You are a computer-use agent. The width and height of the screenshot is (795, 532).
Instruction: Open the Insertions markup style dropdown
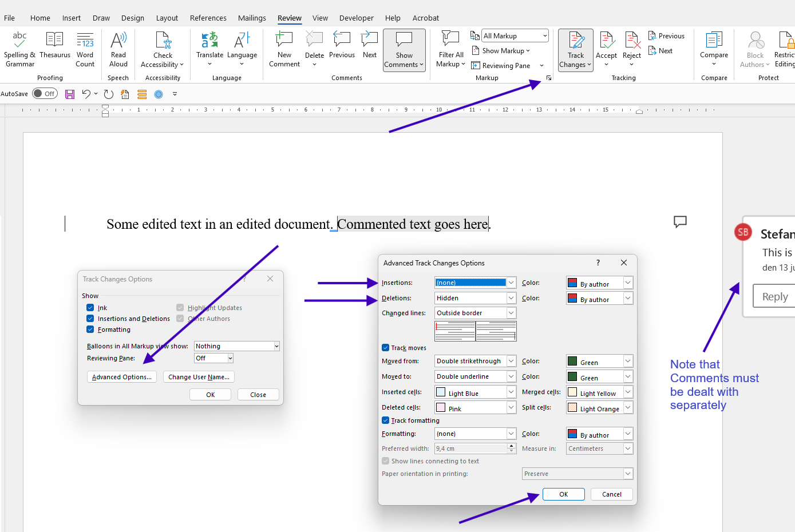pyautogui.click(x=476, y=283)
